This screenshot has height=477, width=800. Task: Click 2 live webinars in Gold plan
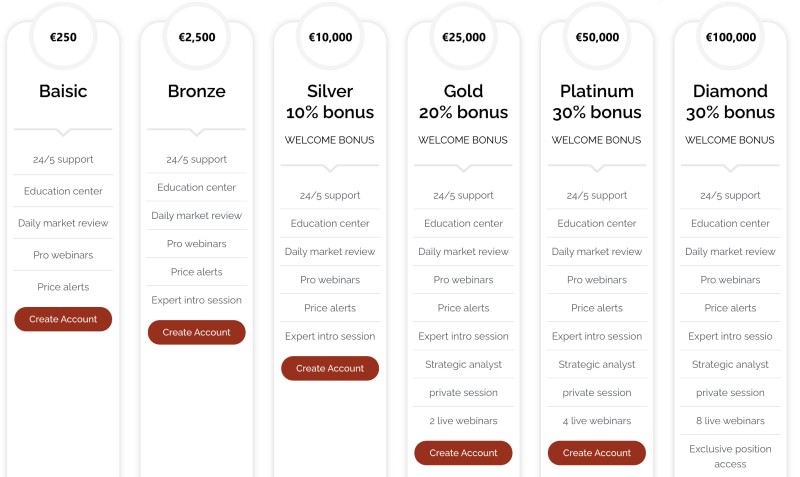pos(463,421)
